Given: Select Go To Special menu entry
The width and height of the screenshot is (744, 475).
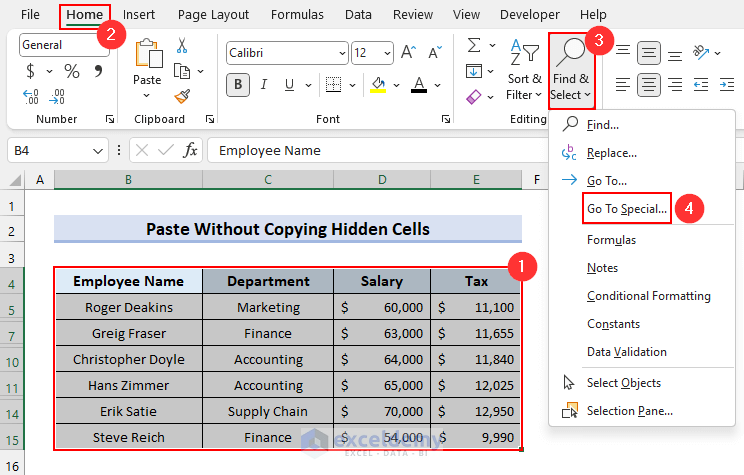Looking at the screenshot, I should click(x=627, y=209).
